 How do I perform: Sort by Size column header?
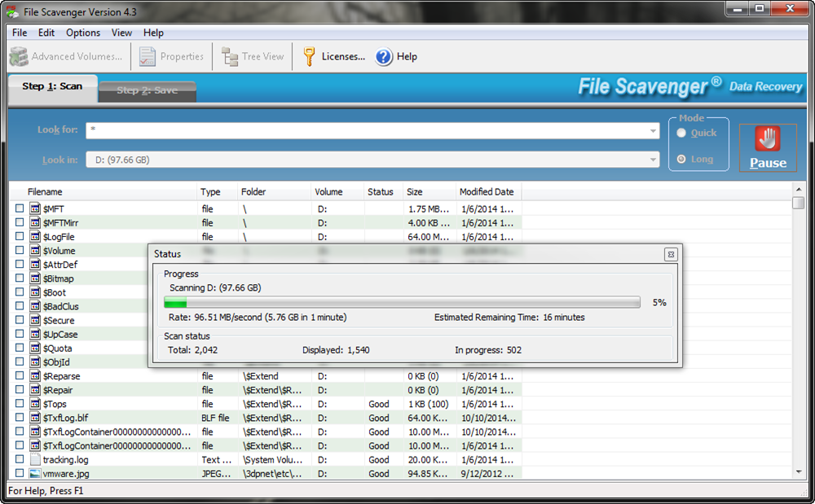point(430,192)
